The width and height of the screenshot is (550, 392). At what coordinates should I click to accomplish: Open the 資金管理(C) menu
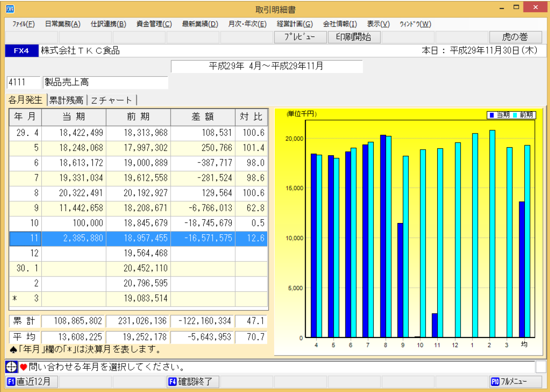(x=153, y=24)
